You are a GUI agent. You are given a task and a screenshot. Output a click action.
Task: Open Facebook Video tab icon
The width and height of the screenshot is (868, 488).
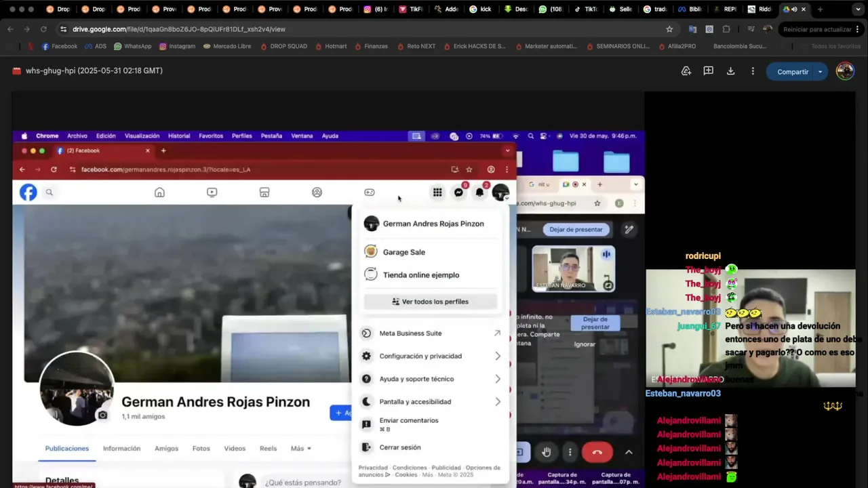click(x=212, y=192)
